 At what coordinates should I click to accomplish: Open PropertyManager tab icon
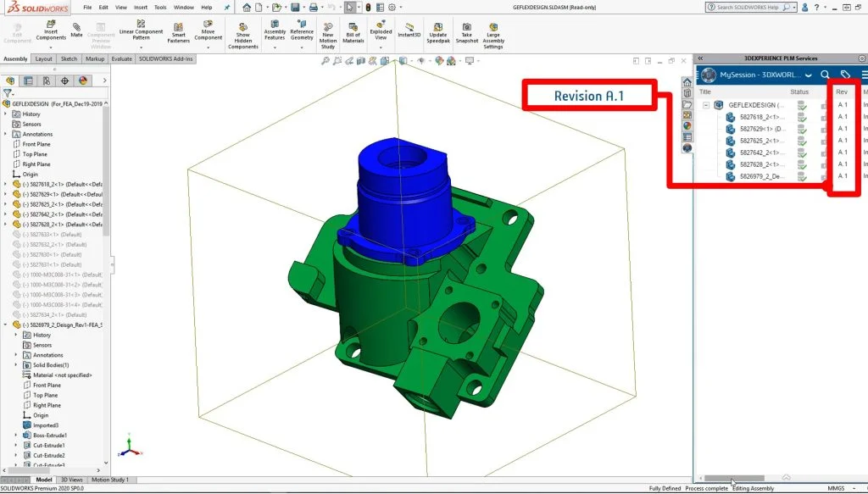pyautogui.click(x=28, y=80)
